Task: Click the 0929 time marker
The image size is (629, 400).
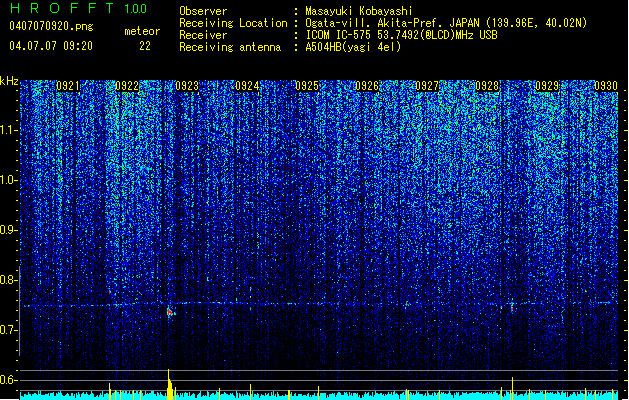Action: tap(547, 86)
